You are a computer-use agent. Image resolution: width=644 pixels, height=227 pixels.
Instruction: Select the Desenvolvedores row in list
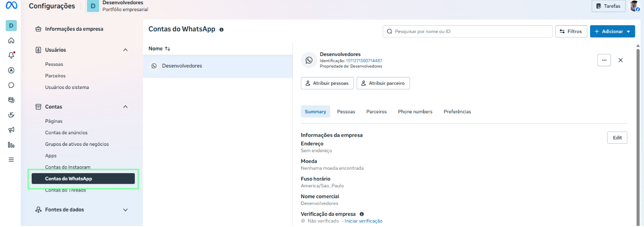click(218, 66)
